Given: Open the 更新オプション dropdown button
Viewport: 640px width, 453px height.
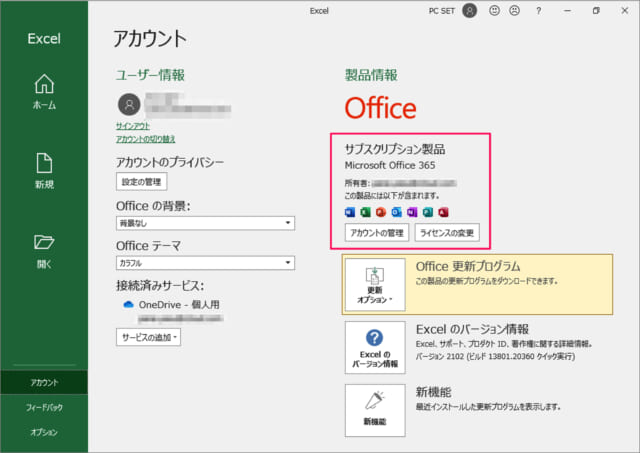Looking at the screenshot, I should click(x=376, y=283).
